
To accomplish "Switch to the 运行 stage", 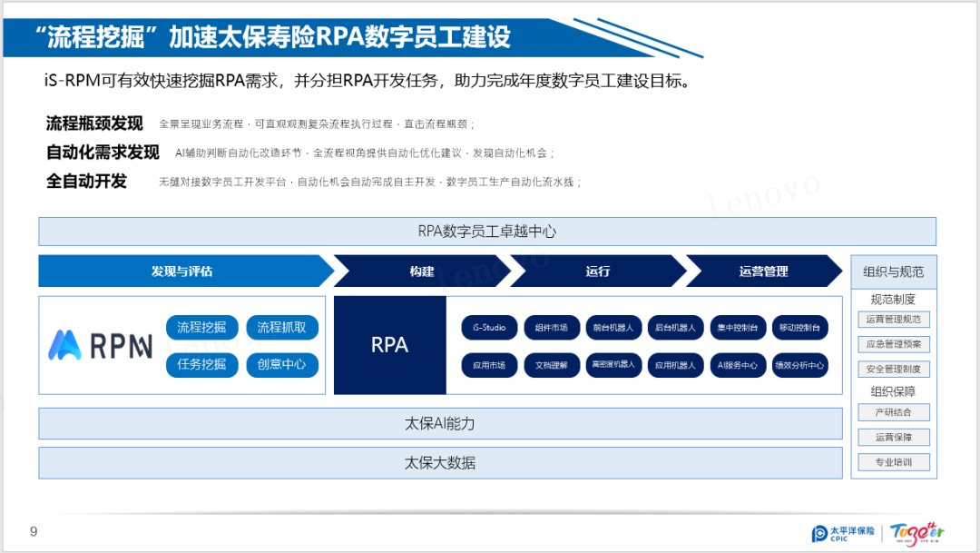I will pos(599,271).
